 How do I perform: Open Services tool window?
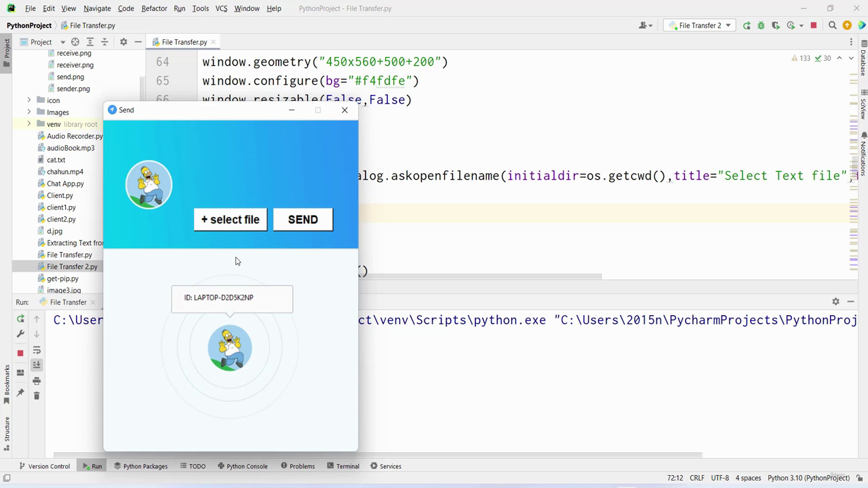[386, 466]
